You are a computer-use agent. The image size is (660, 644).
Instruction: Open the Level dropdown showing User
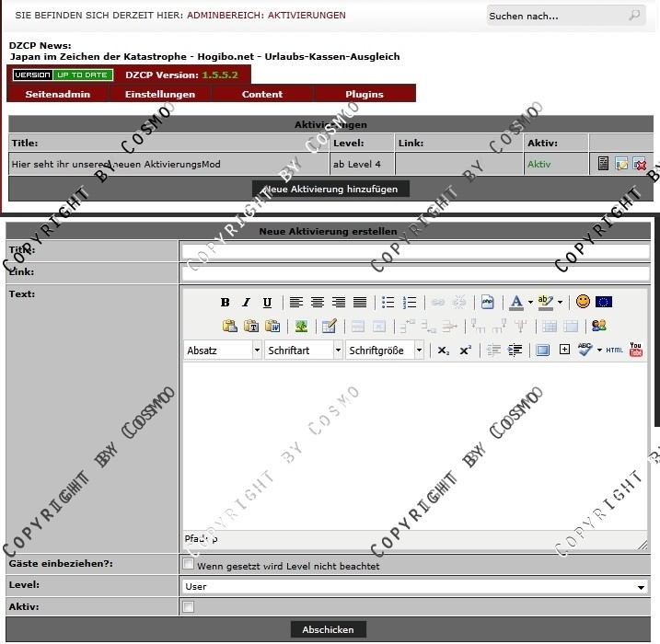click(x=415, y=586)
